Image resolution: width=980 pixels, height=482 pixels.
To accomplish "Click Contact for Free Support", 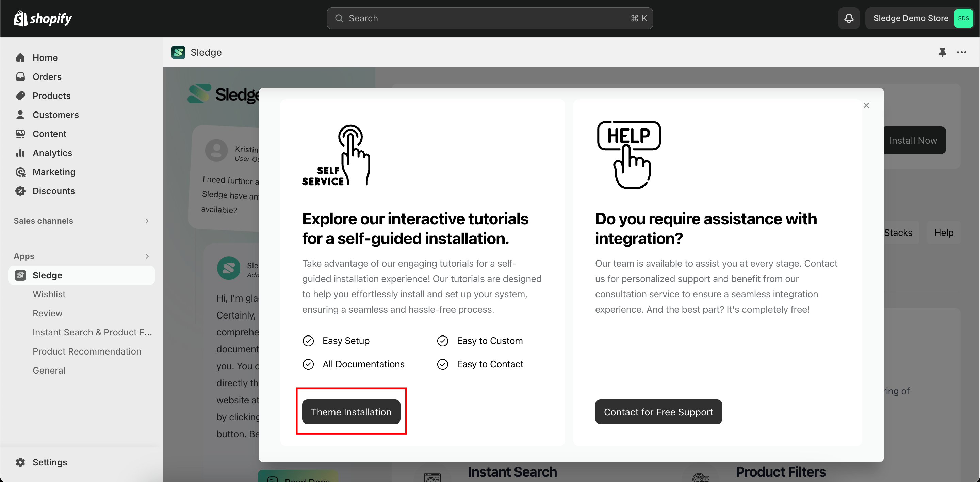I will pyautogui.click(x=658, y=412).
